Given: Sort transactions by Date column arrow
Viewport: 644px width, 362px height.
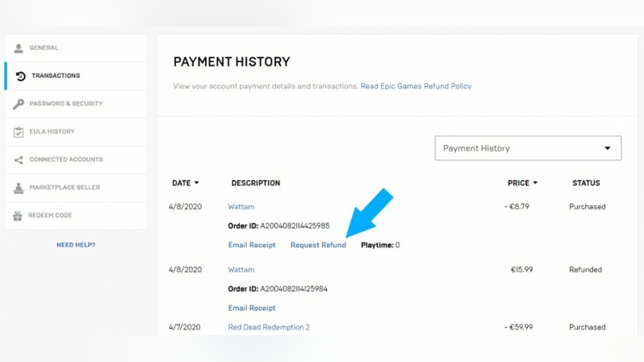Looking at the screenshot, I should click(196, 183).
